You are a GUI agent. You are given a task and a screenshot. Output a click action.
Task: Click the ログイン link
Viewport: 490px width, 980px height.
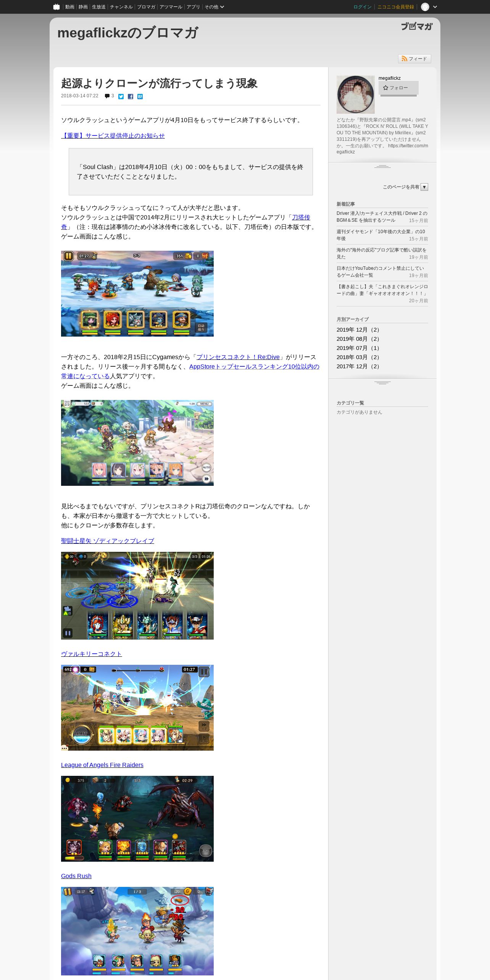point(363,7)
